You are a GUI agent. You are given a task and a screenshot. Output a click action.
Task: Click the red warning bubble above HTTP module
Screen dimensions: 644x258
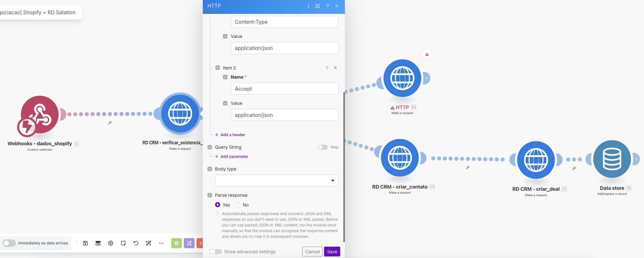click(427, 54)
